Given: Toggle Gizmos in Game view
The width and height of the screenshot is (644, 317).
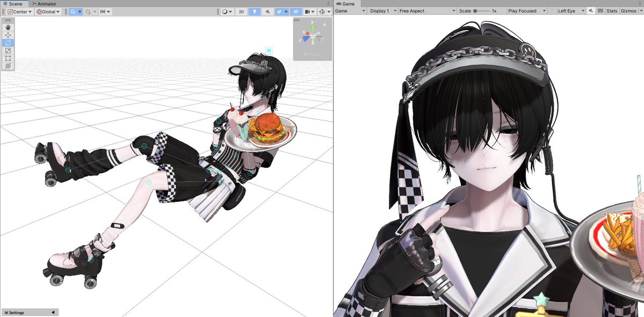Looking at the screenshot, I should click(628, 11).
